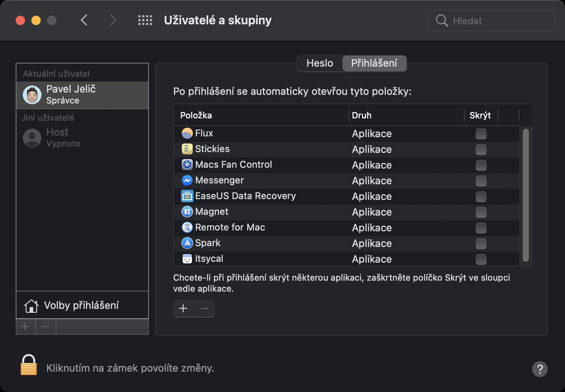Click the add user plus button
The height and width of the screenshot is (392, 565).
[25, 327]
